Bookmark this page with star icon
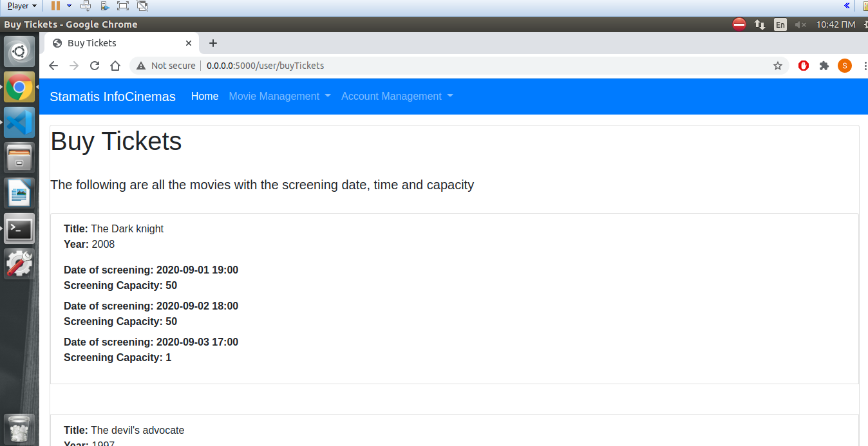The width and height of the screenshot is (868, 446). coord(778,66)
